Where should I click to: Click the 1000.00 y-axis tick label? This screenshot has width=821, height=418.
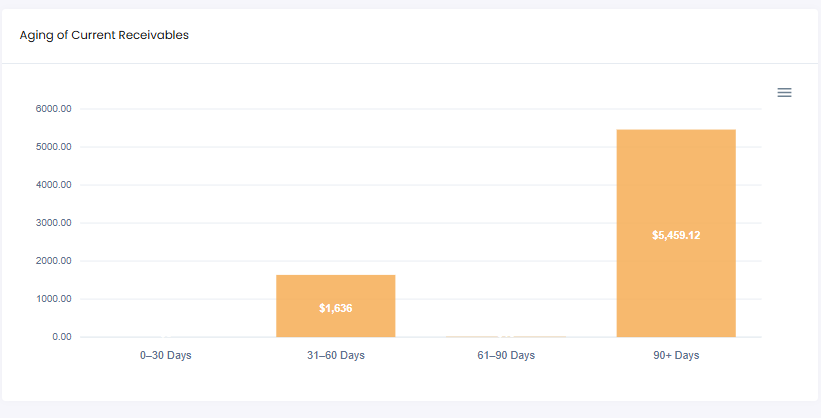coord(53,299)
